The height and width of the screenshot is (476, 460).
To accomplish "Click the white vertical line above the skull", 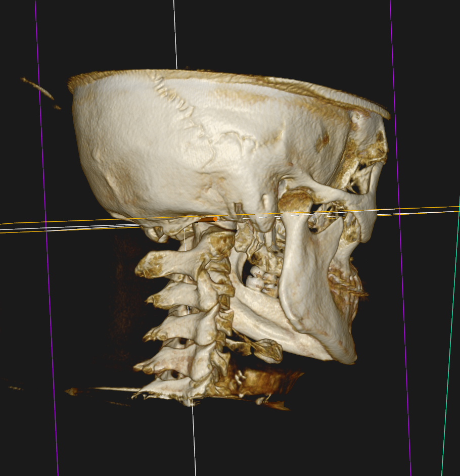I will click(x=175, y=34).
